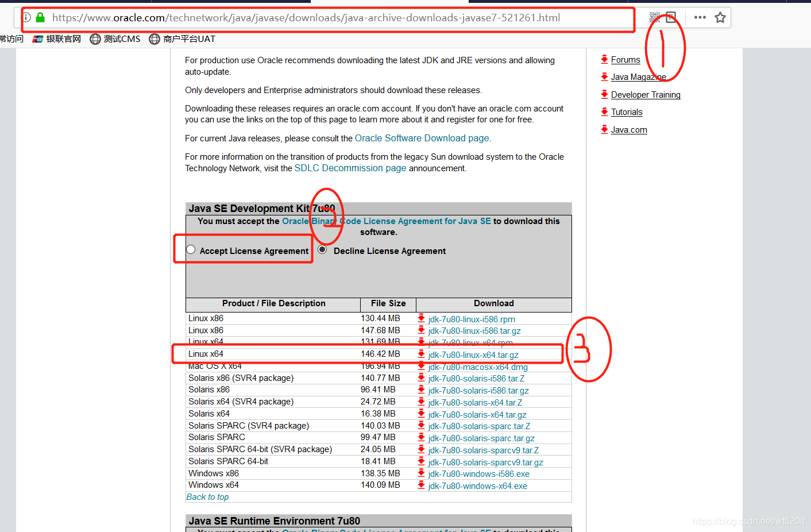Screen dimensions: 811x532
Task: Click download icon for jdk-7u80-linux-x64.tar.gz
Action: point(421,354)
